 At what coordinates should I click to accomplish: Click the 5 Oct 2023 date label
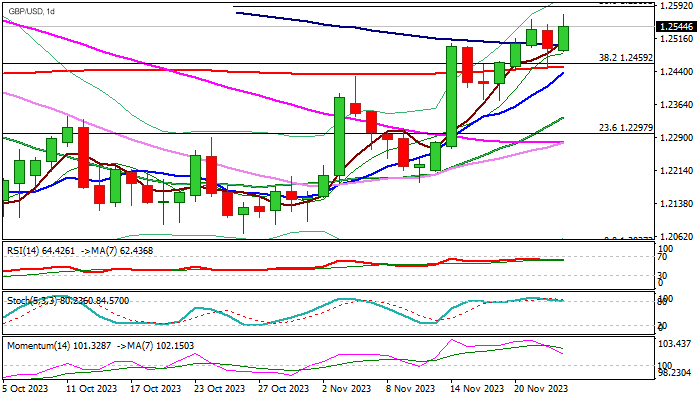(25, 389)
